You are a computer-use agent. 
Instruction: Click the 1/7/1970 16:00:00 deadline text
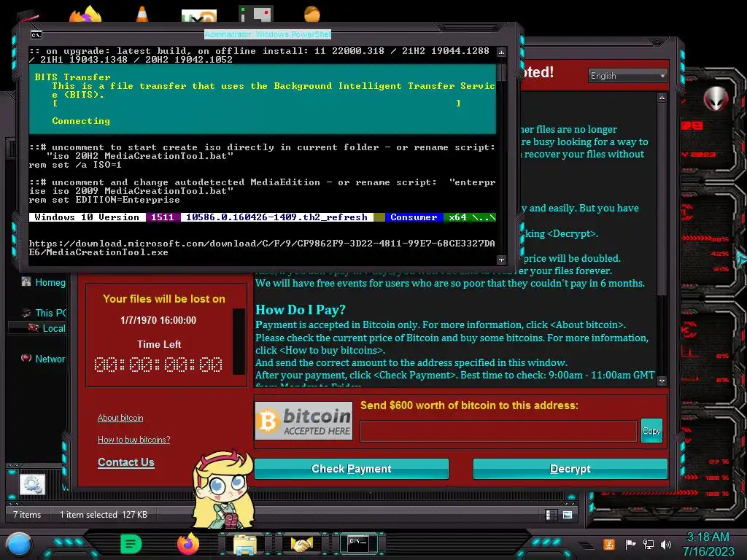pyautogui.click(x=158, y=320)
